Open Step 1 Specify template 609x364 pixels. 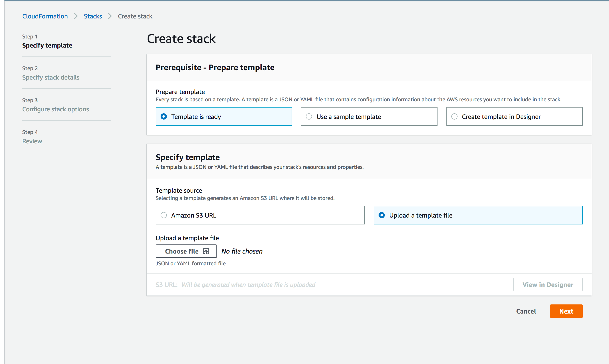[x=47, y=45]
